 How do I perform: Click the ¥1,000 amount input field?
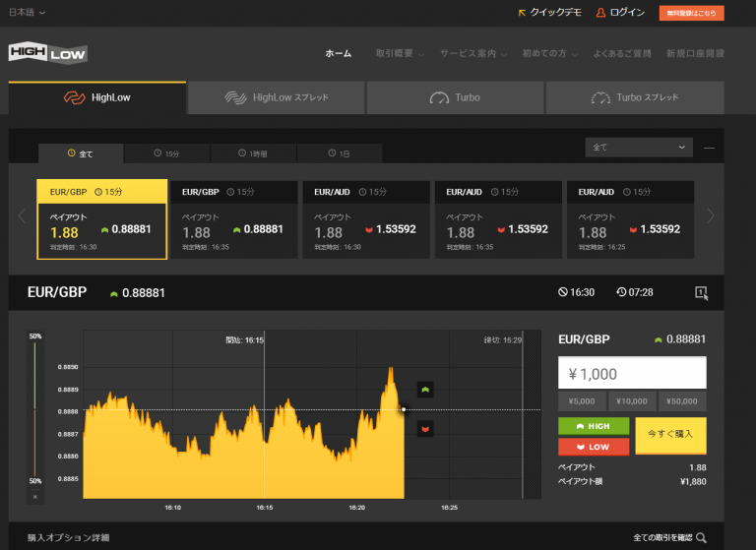point(632,373)
